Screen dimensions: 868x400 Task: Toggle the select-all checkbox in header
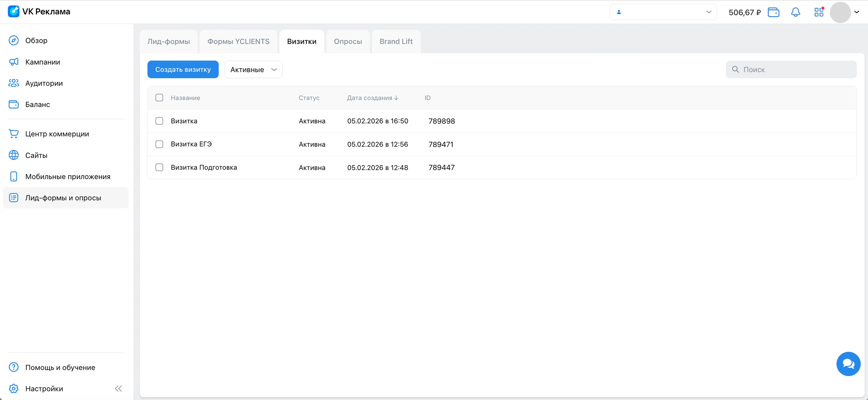[x=159, y=98]
